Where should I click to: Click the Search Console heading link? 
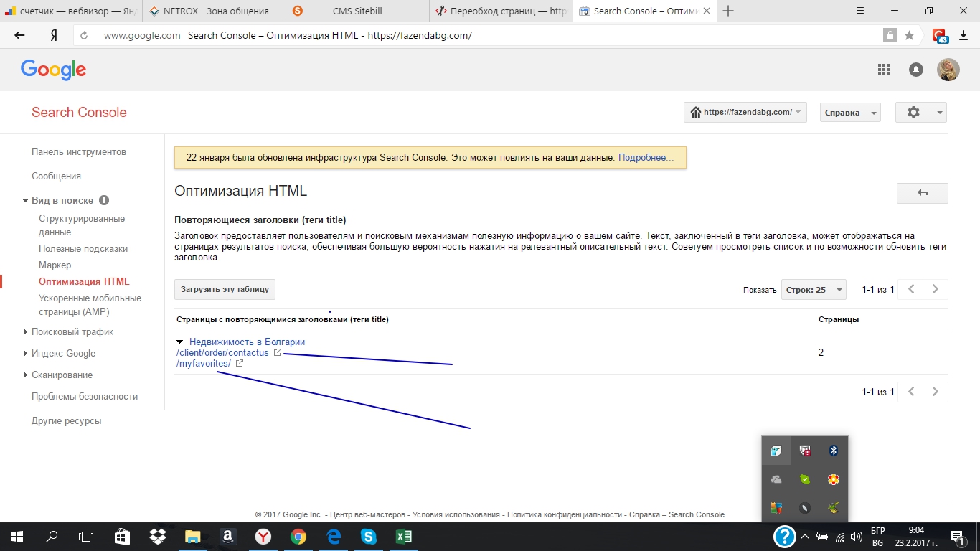click(79, 113)
